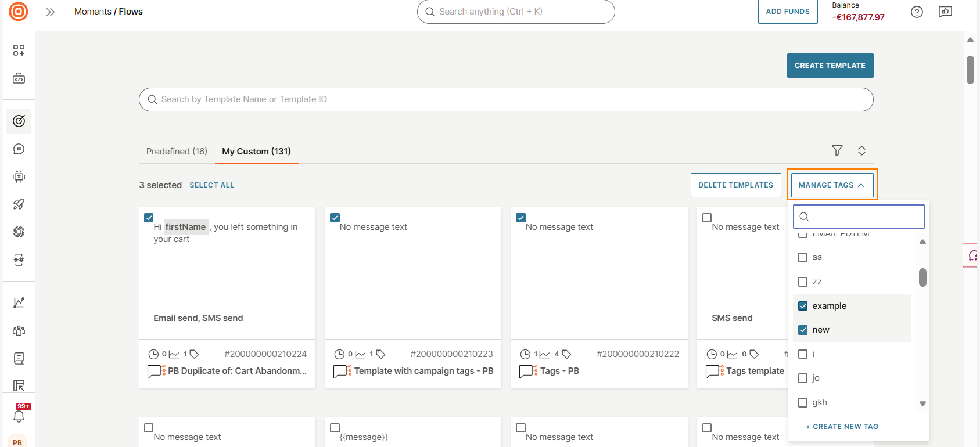Viewport: 980px width, 447px height.
Task: Click the firstName placeholder chip
Action: pos(186,227)
